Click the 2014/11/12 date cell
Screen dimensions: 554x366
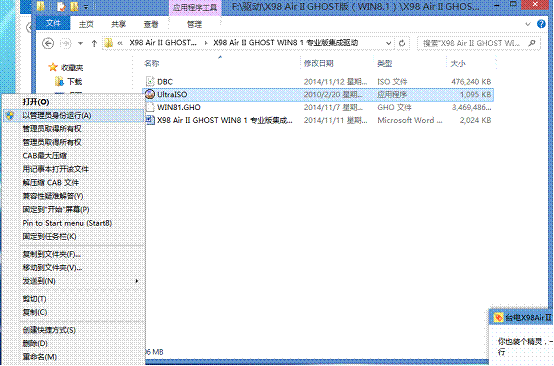click(x=335, y=82)
